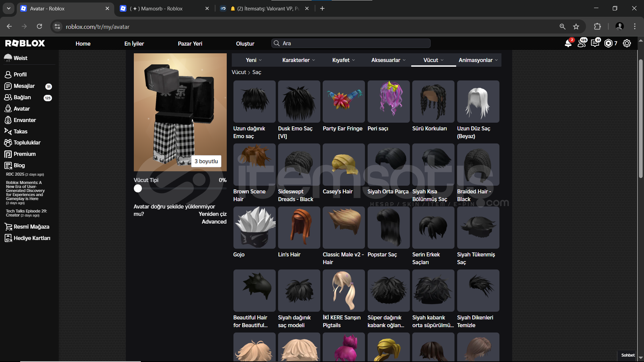The width and height of the screenshot is (644, 362).
Task: Open Chrome three-dot menu
Action: 635,26
